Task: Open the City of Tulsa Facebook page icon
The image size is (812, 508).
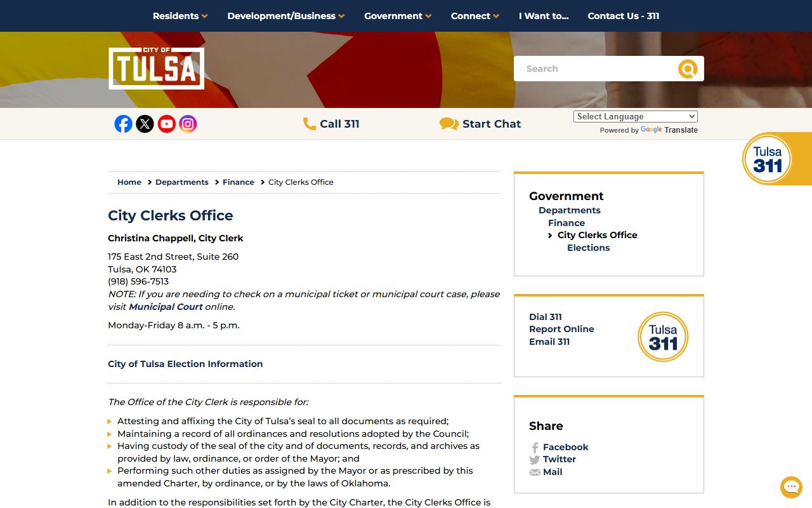Action: pyautogui.click(x=123, y=124)
